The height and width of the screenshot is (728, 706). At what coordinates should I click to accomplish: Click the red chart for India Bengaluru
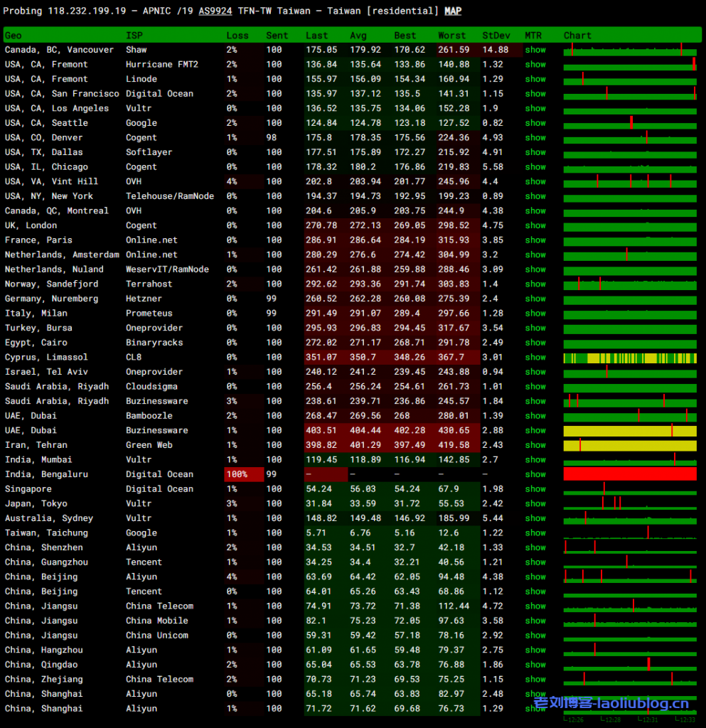coord(629,474)
